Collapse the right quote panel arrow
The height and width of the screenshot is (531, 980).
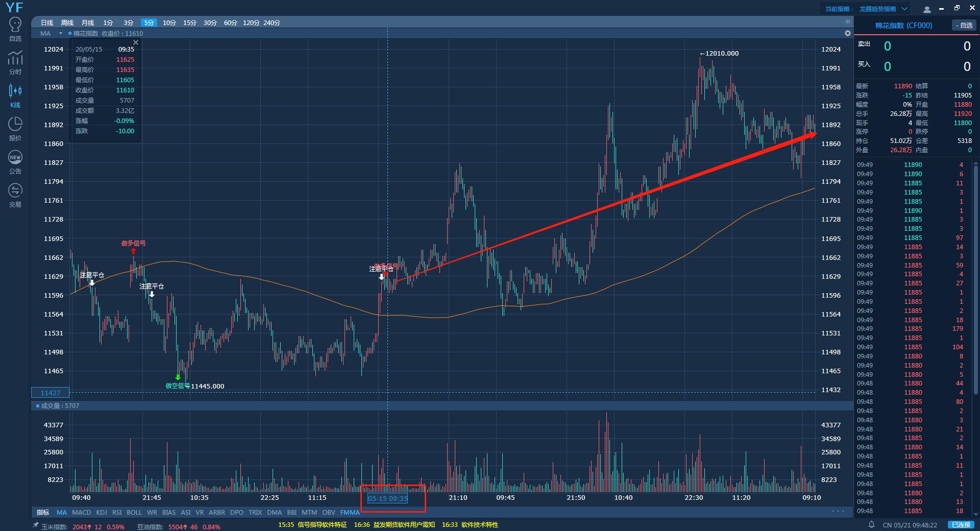click(847, 21)
